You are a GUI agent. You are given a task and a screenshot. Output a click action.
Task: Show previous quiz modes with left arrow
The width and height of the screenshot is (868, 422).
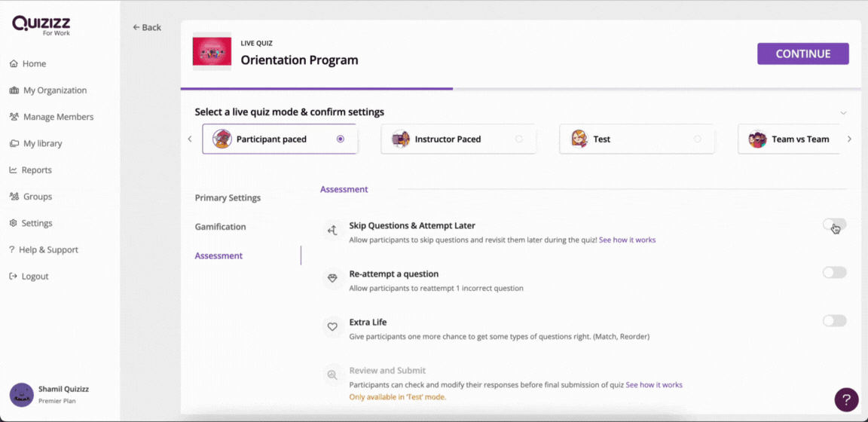pos(190,139)
